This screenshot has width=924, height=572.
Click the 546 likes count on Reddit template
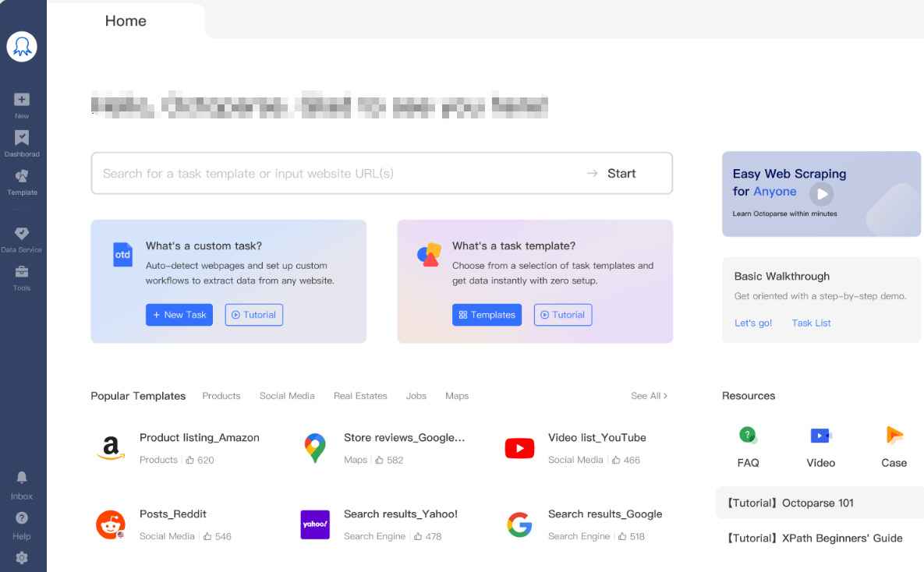[x=218, y=537]
